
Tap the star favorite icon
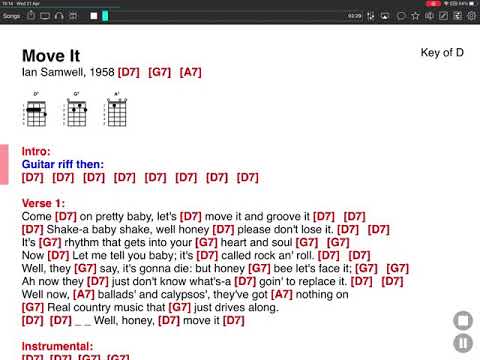point(415,16)
